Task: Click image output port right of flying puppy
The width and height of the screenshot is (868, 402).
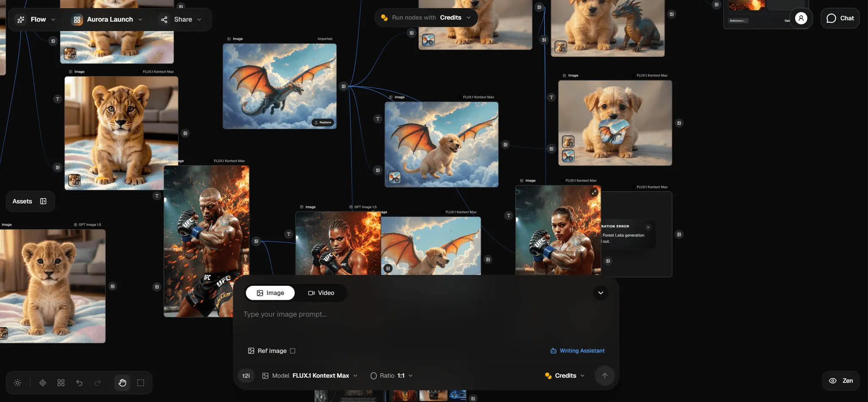Action: click(x=505, y=145)
